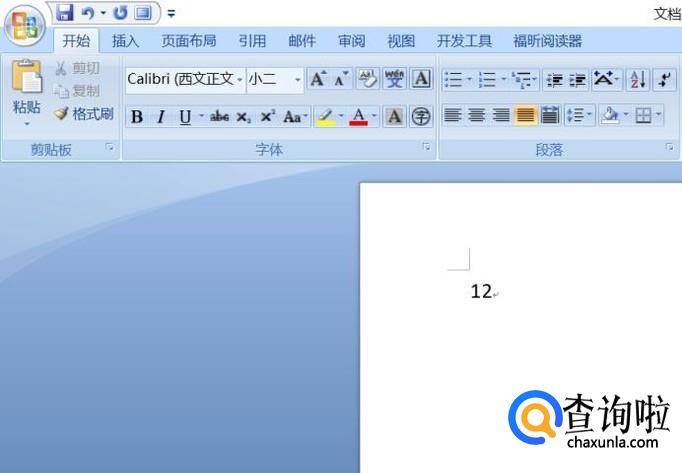This screenshot has height=473, width=682.
Task: Toggle strikethrough abc formatting
Action: pos(219,117)
